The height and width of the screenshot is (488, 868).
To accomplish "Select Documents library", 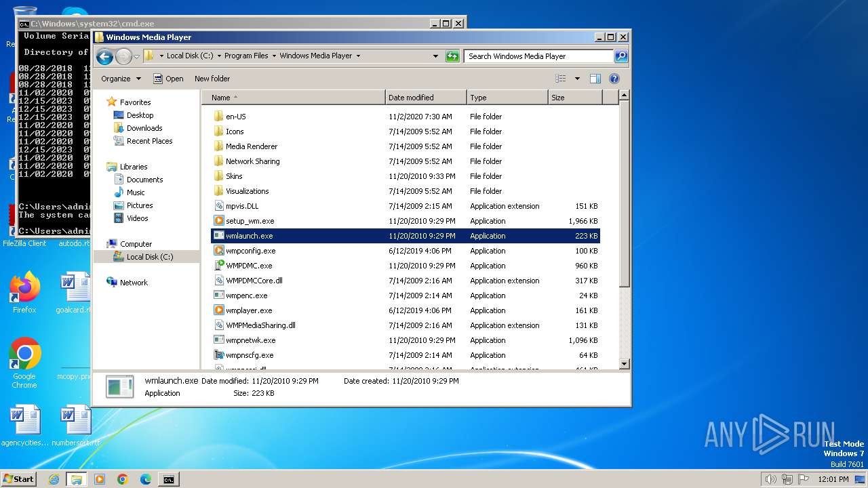I will (144, 180).
